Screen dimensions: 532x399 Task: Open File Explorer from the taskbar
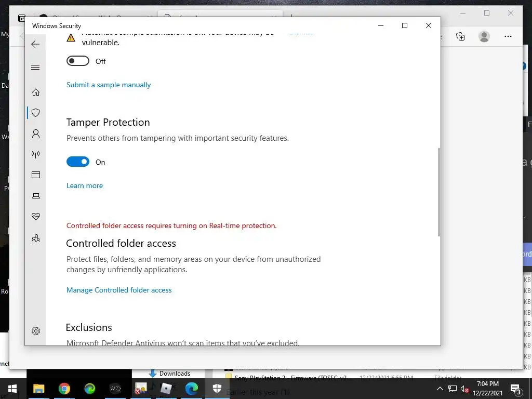tap(38, 389)
